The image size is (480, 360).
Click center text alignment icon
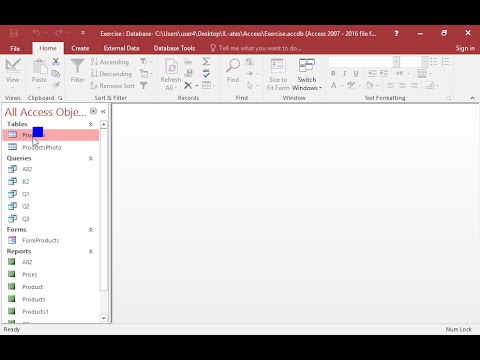tap(402, 86)
